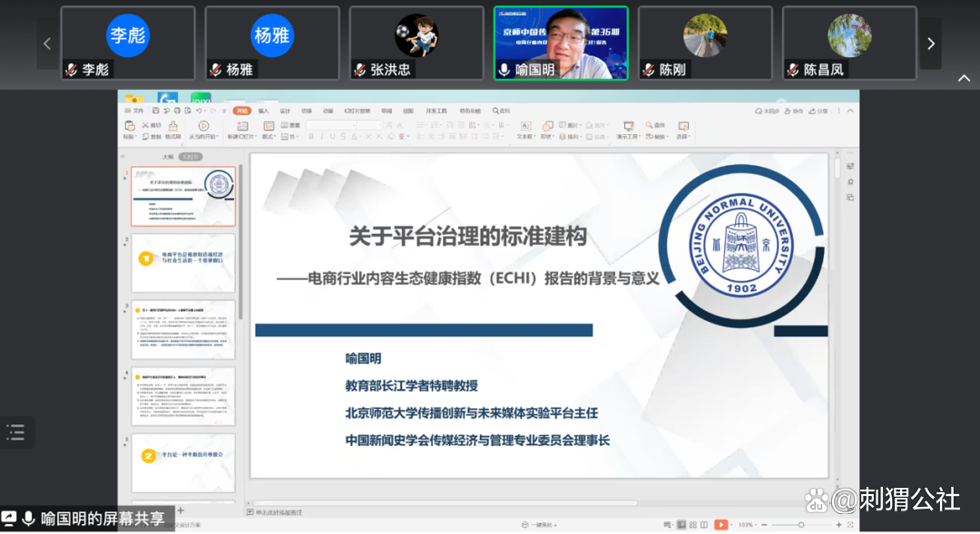This screenshot has height=534, width=980.
Task: Click the Collaborate (协作) icon
Action: click(x=788, y=112)
